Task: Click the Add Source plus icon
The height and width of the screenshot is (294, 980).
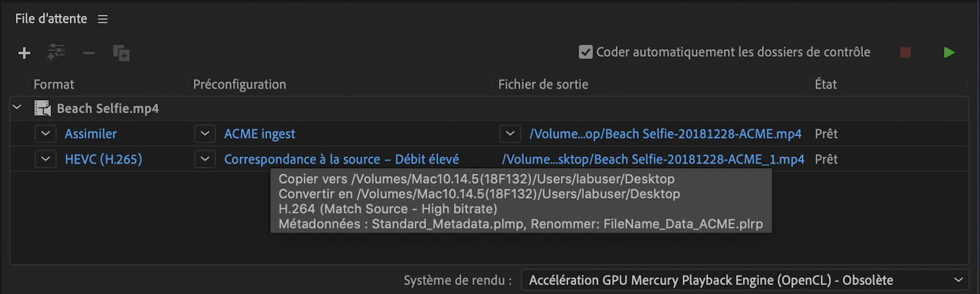Action: point(24,53)
